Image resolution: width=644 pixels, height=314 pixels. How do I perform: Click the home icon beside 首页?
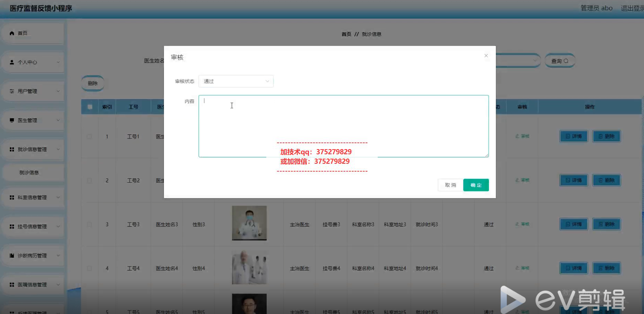(12, 33)
